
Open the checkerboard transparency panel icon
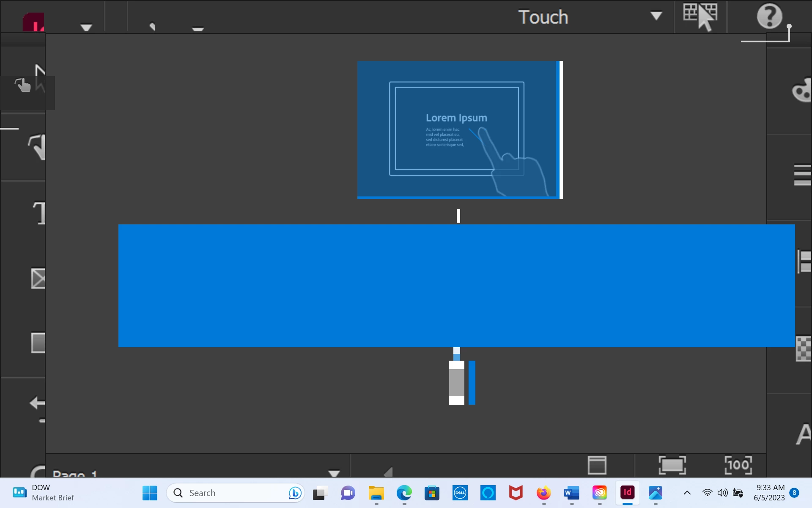pyautogui.click(x=803, y=348)
